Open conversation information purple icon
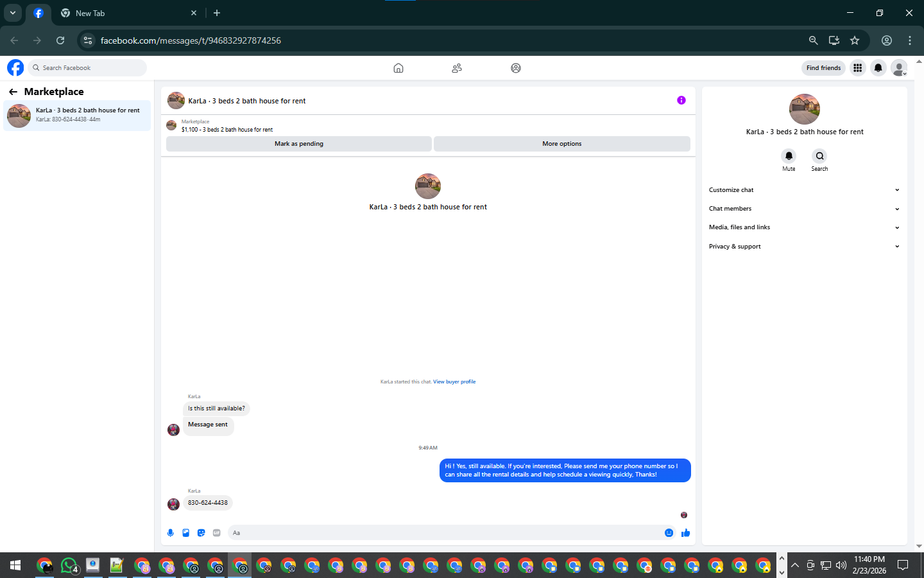Viewport: 924px width, 578px height. pos(681,100)
